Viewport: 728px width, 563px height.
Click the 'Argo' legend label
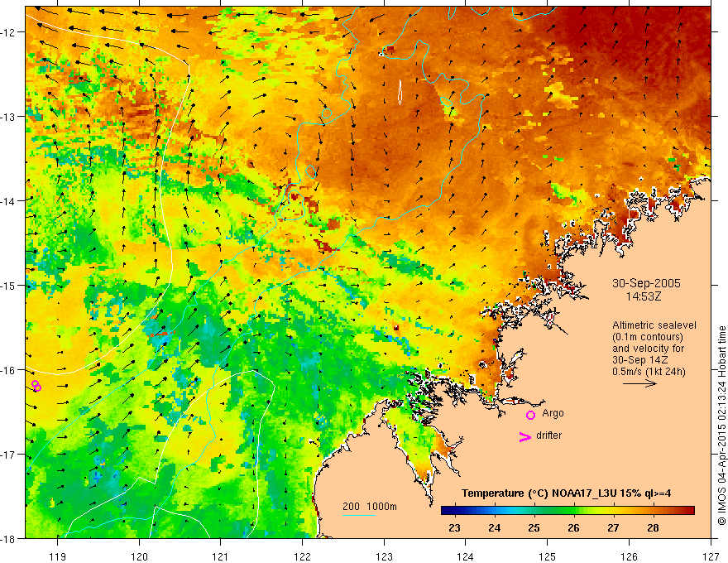pyautogui.click(x=553, y=413)
